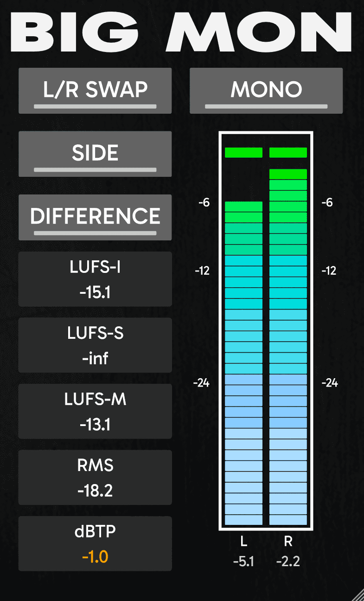Viewport: 364px width, 601px height.
Task: Toggle the L/R SWAP button
Action: click(95, 90)
